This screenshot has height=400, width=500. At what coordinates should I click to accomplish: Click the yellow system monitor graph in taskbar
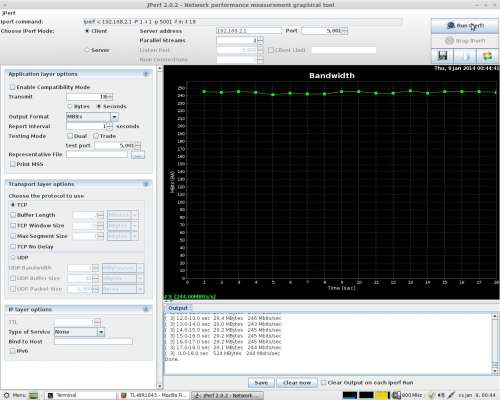coord(382,395)
